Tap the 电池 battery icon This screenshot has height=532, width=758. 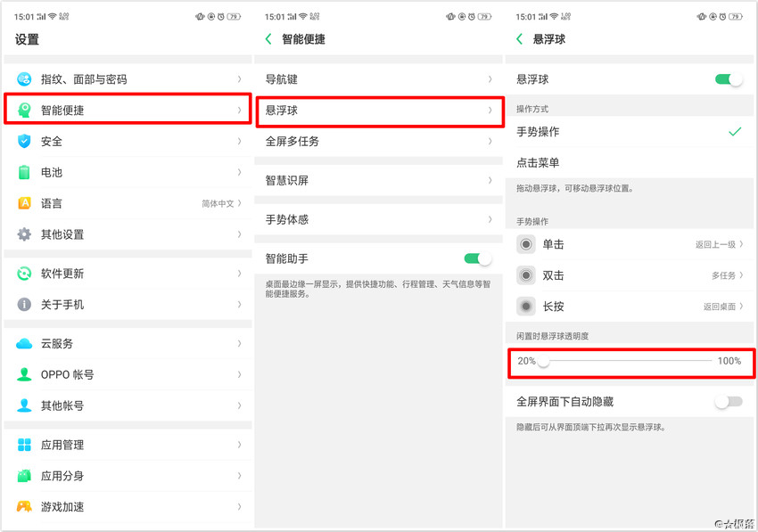[25, 172]
